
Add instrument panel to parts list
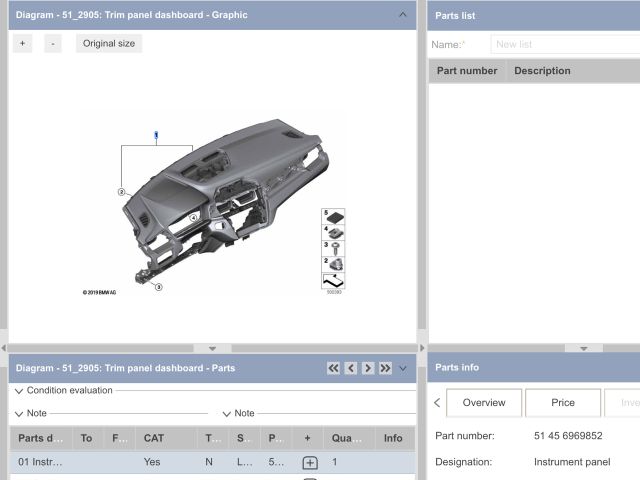click(x=310, y=463)
